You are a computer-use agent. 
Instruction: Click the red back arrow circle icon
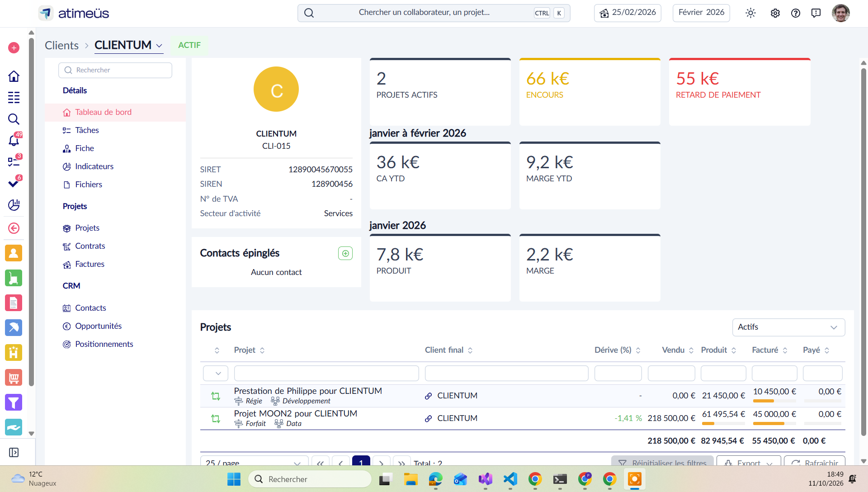tap(14, 228)
